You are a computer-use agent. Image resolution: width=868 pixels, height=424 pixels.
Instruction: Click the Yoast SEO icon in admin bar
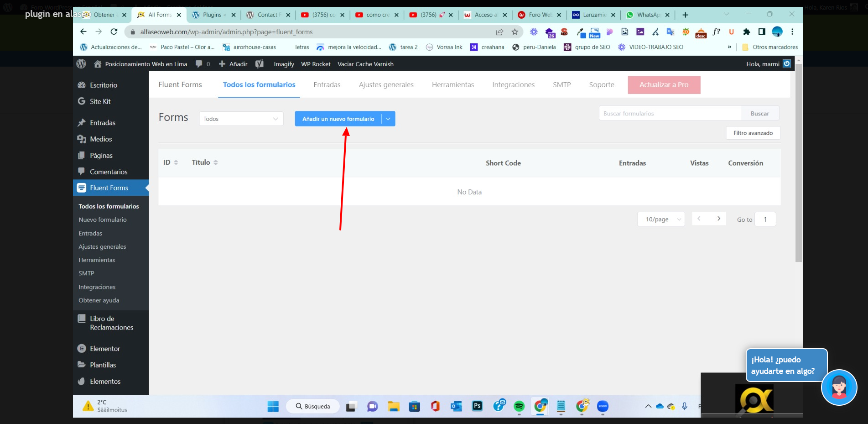[260, 64]
